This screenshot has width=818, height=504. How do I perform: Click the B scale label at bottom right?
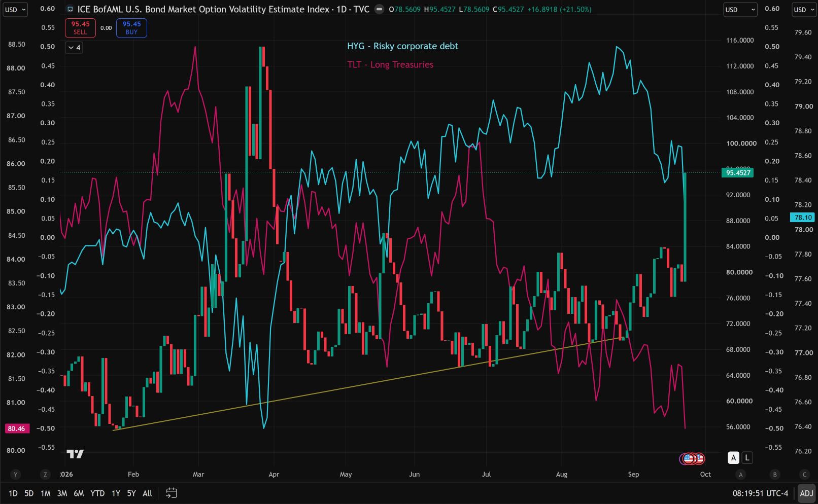click(x=775, y=475)
